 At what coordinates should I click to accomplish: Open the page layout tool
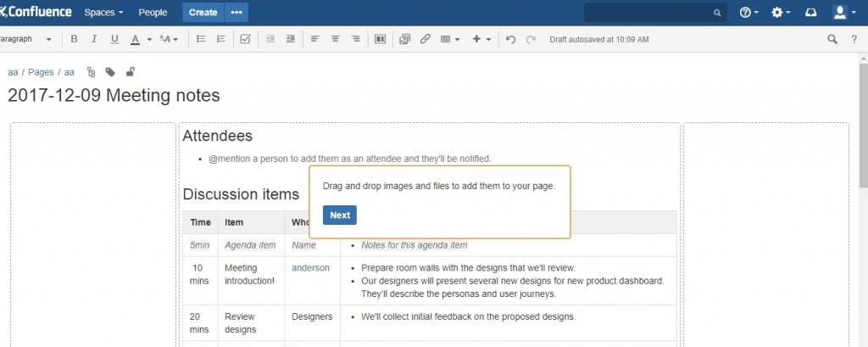380,39
